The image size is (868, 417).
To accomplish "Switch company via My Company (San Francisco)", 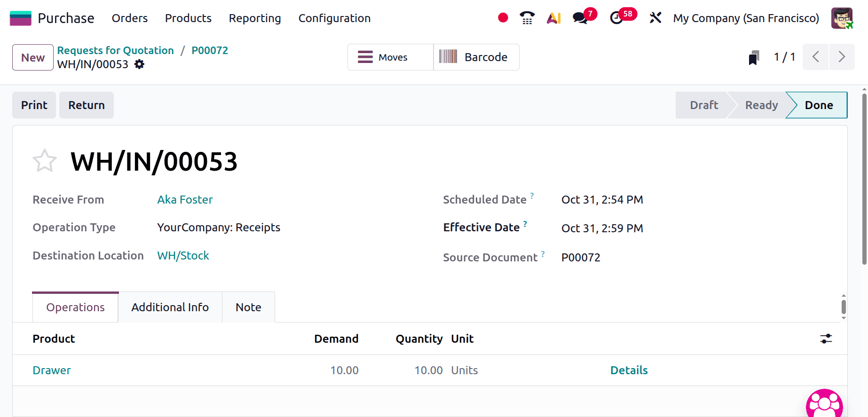I will pos(746,18).
